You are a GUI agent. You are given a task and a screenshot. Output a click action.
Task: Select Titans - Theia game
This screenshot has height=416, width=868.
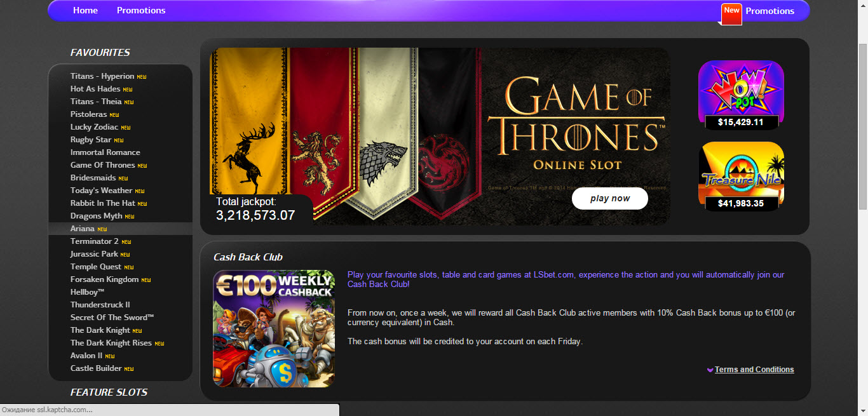click(x=96, y=102)
